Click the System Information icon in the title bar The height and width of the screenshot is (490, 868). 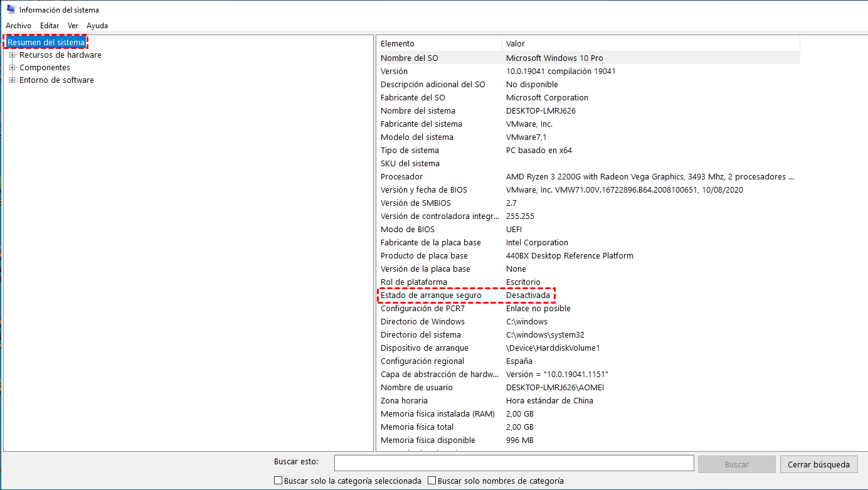pyautogui.click(x=12, y=9)
